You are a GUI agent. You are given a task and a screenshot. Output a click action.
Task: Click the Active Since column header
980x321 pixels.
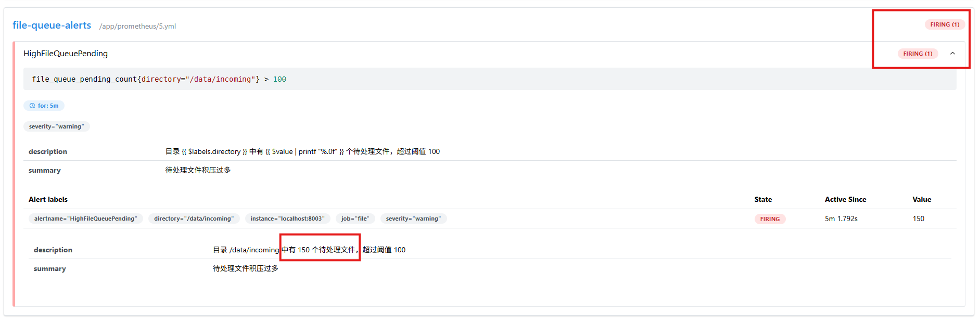coord(845,199)
